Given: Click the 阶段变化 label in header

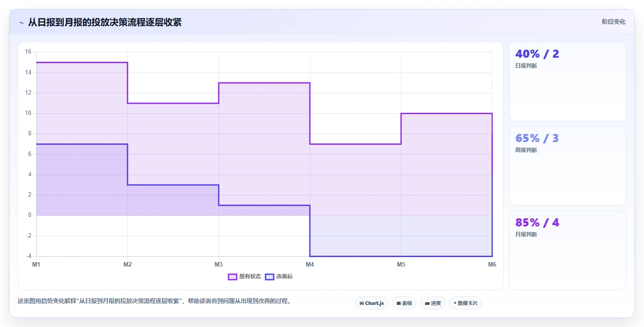Looking at the screenshot, I should click(614, 22).
